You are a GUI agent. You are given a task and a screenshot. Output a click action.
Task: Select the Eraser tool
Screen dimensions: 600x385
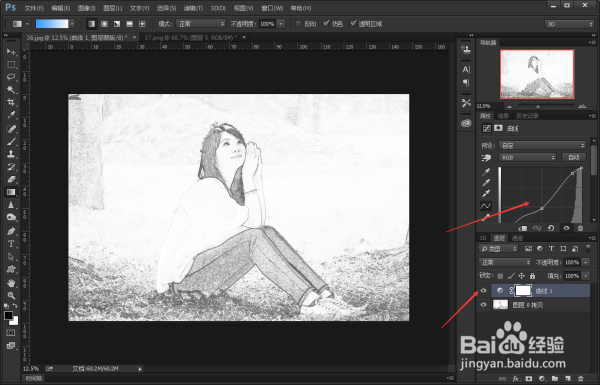[11, 179]
